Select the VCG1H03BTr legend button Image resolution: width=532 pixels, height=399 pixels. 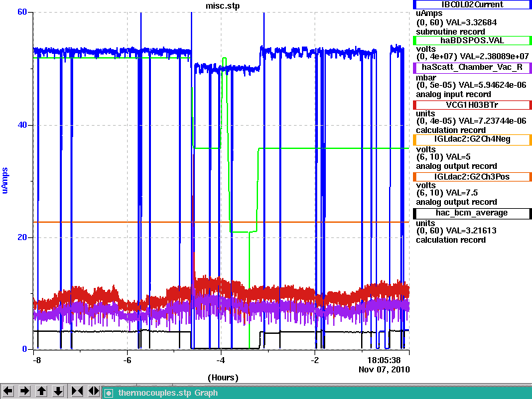[x=472, y=105]
